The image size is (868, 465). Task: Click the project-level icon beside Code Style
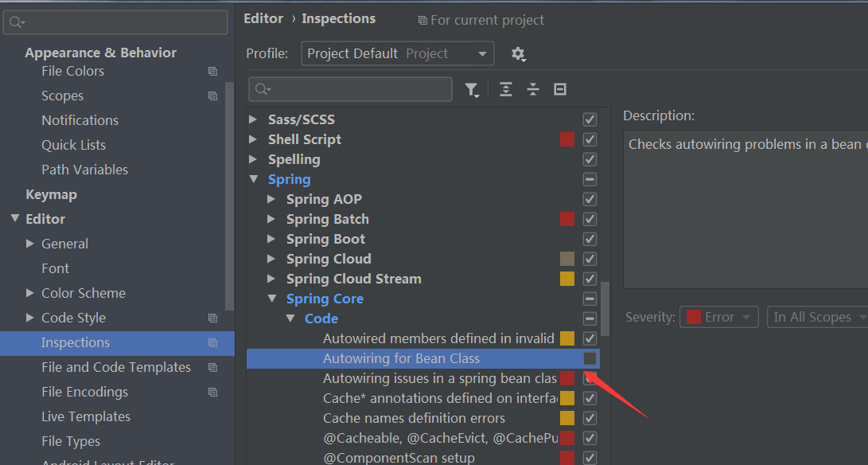pyautogui.click(x=212, y=318)
